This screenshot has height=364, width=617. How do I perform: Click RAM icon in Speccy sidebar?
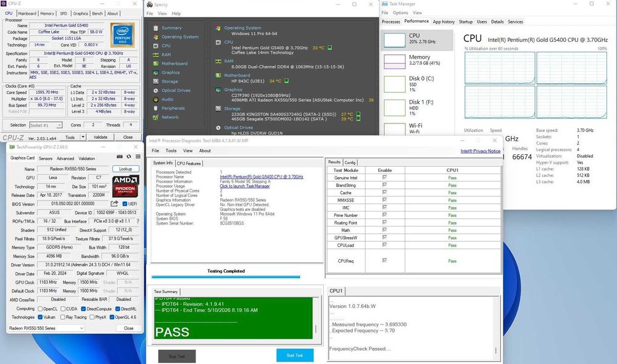[x=156, y=55]
